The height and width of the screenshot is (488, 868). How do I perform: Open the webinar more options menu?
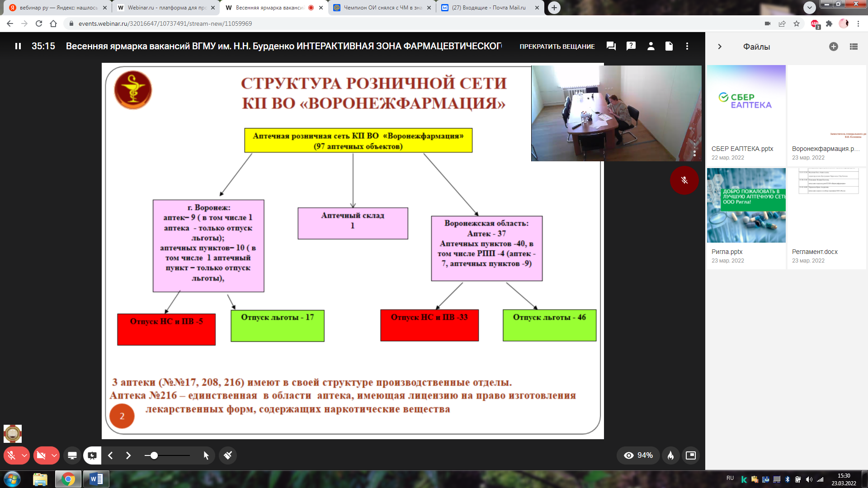point(687,46)
